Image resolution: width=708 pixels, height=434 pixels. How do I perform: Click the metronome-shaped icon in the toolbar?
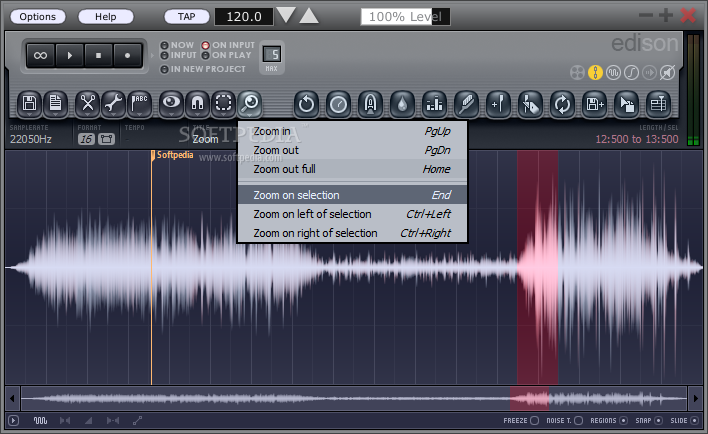click(370, 104)
